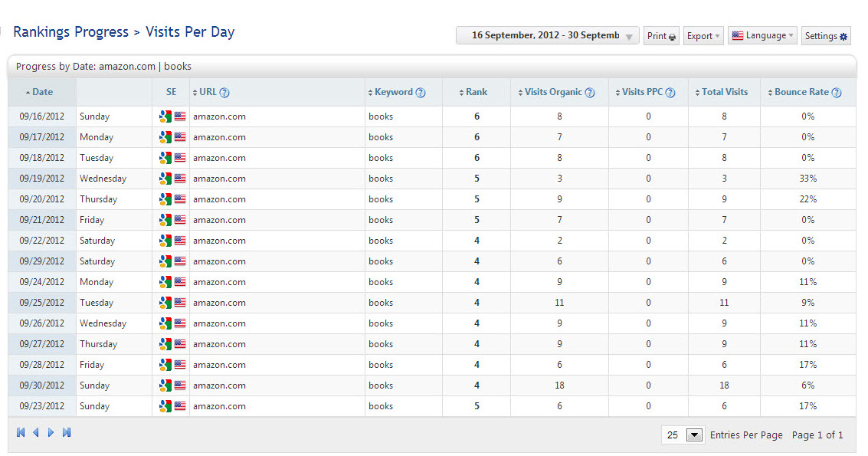
Task: Sort table by Date column
Action: [42, 92]
